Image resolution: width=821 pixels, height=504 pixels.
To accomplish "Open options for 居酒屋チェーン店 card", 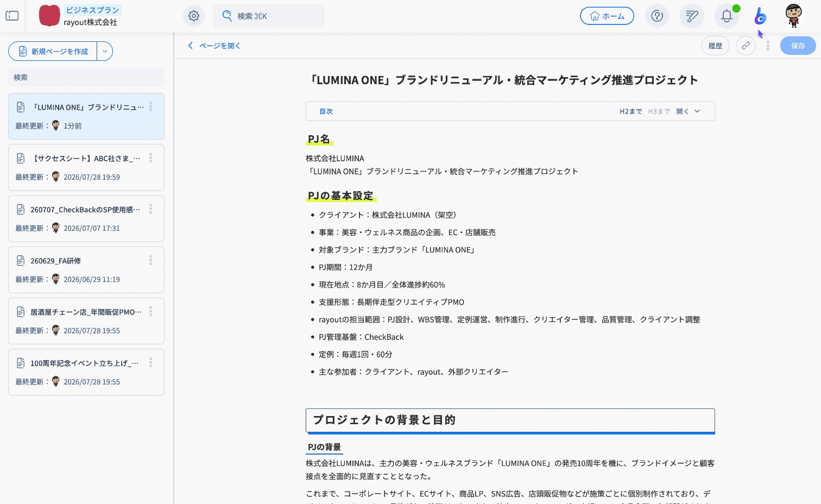I will tap(151, 312).
